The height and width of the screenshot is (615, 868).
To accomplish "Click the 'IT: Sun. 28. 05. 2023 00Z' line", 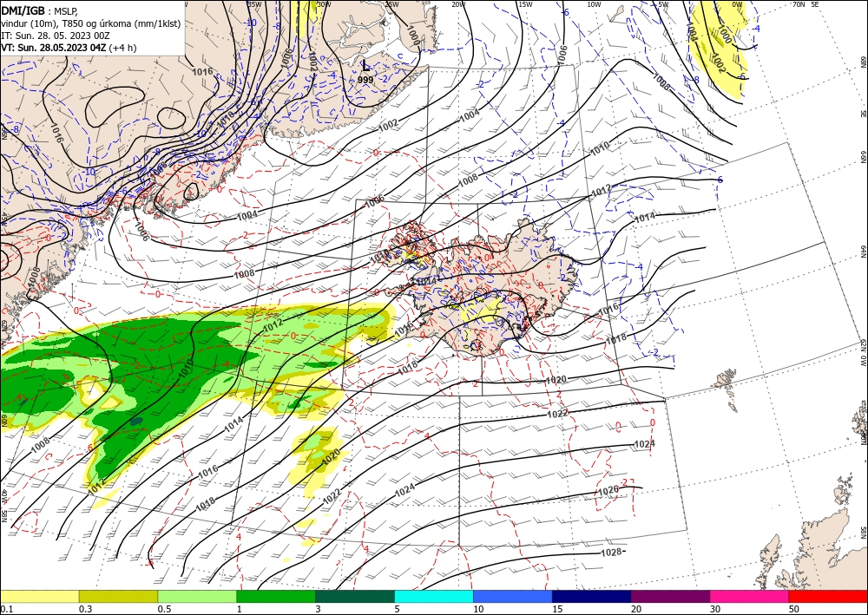I will [55, 36].
